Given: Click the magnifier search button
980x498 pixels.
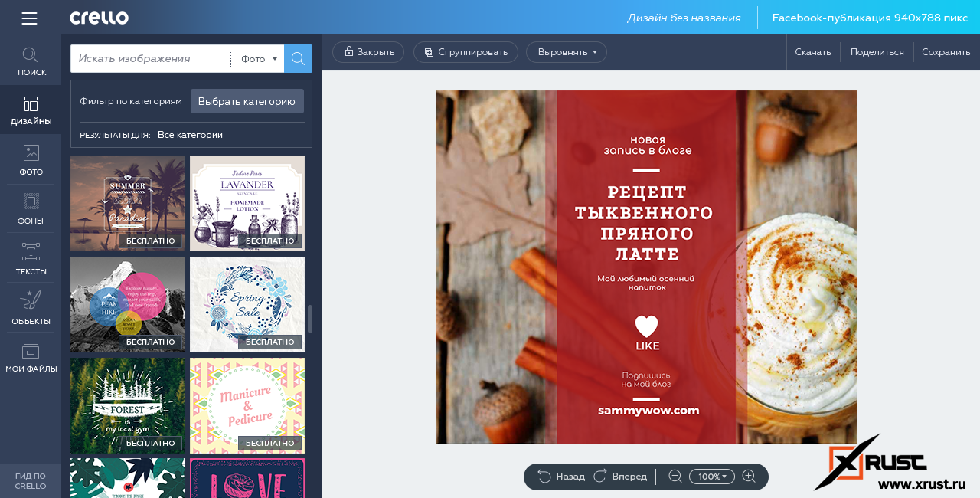Looking at the screenshot, I should 298,58.
